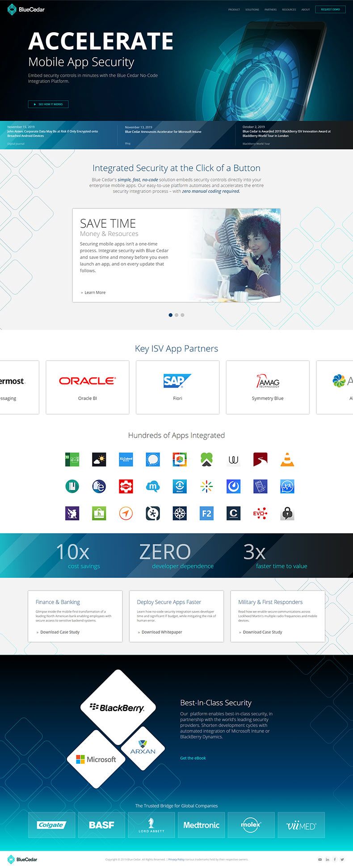The height and width of the screenshot is (868, 353).
Task: Open the Solutions navigation menu
Action: point(252,9)
